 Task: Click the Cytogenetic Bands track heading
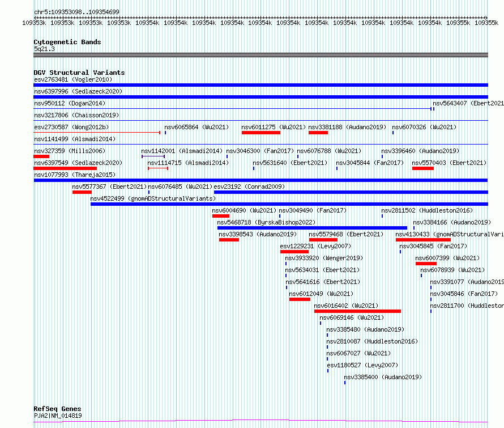[x=67, y=42]
